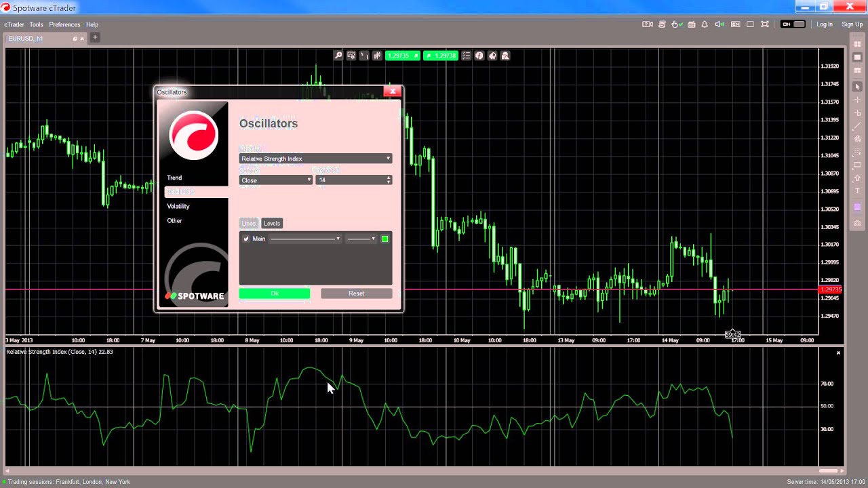Open the purple drawing color swatch
This screenshot has width=868, height=488.
857,208
